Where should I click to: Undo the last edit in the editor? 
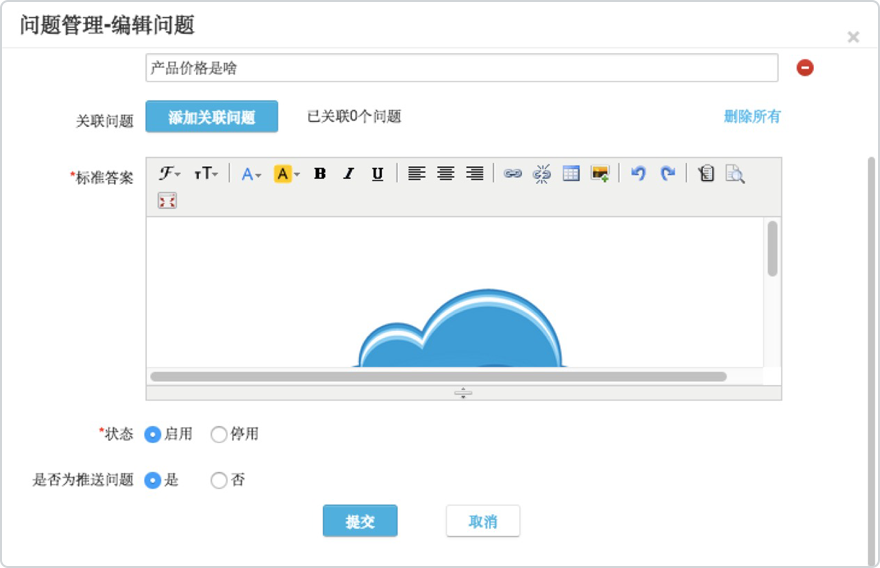[x=638, y=174]
